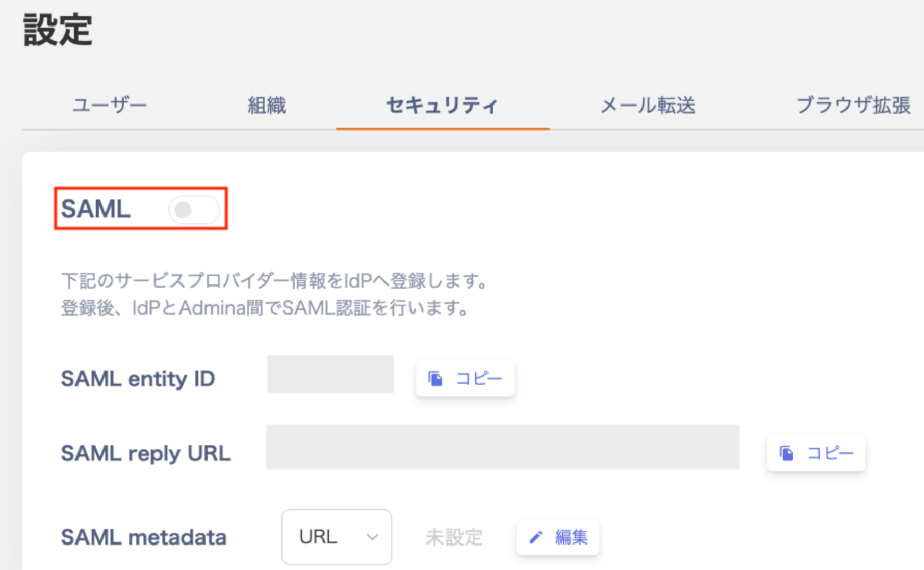Open the URL metadata type dropdown
Screen dimensions: 924x570
pyautogui.click(x=337, y=537)
